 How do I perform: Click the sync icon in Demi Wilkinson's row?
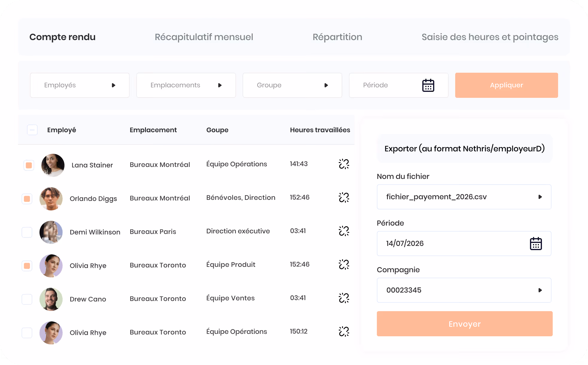[344, 231]
